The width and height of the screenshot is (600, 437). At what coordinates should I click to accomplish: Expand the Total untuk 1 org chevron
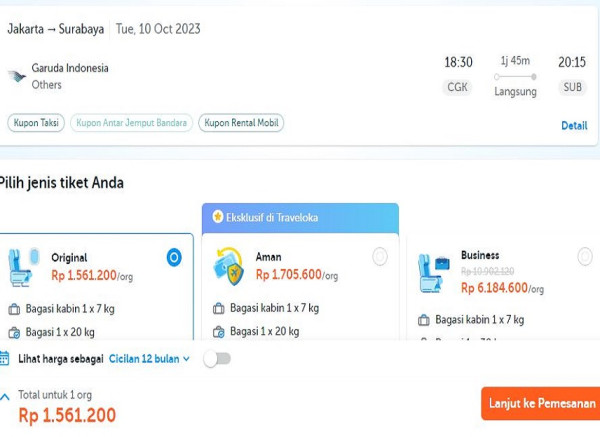tap(5, 397)
